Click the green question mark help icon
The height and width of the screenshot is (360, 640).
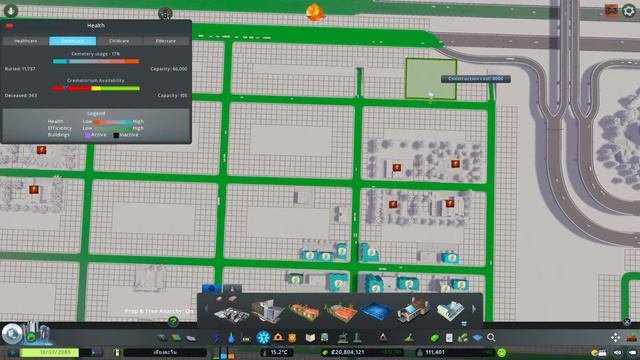click(x=173, y=321)
